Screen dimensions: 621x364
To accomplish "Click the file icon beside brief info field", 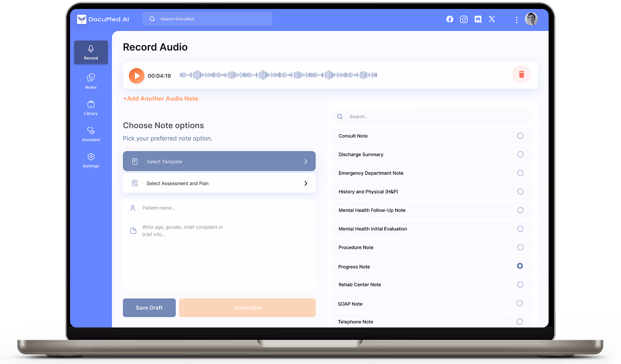I will [x=133, y=231].
